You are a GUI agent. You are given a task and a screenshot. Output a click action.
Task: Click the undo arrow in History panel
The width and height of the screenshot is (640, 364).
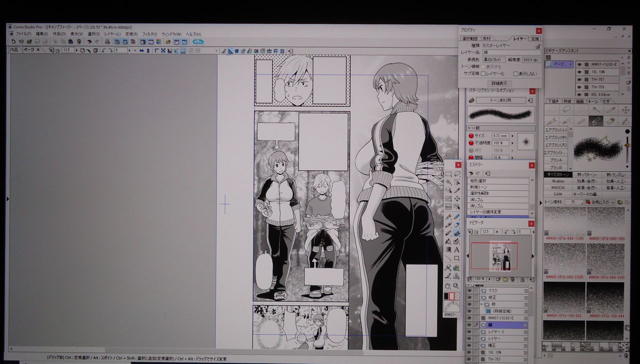[471, 173]
